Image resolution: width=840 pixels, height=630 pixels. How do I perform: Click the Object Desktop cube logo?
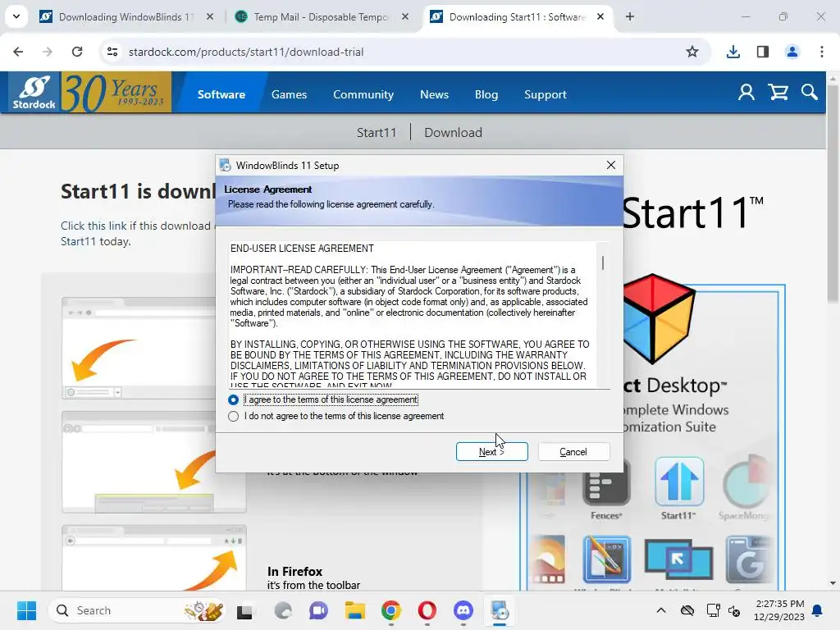click(658, 318)
